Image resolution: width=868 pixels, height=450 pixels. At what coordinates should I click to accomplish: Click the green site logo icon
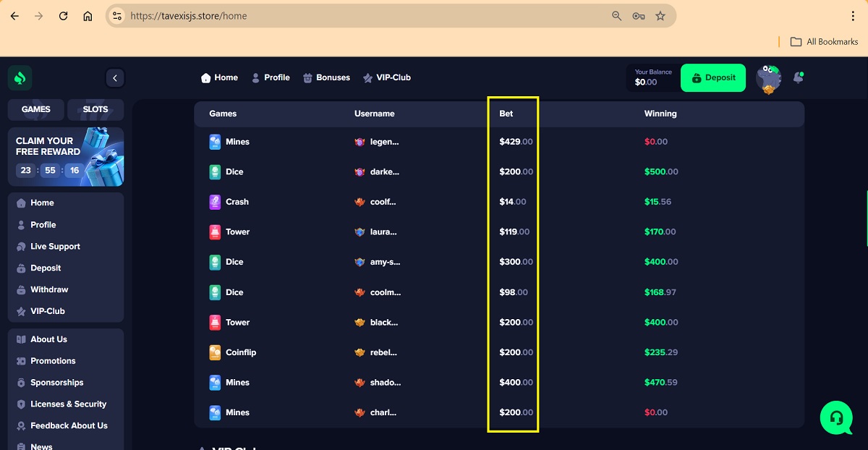[20, 78]
